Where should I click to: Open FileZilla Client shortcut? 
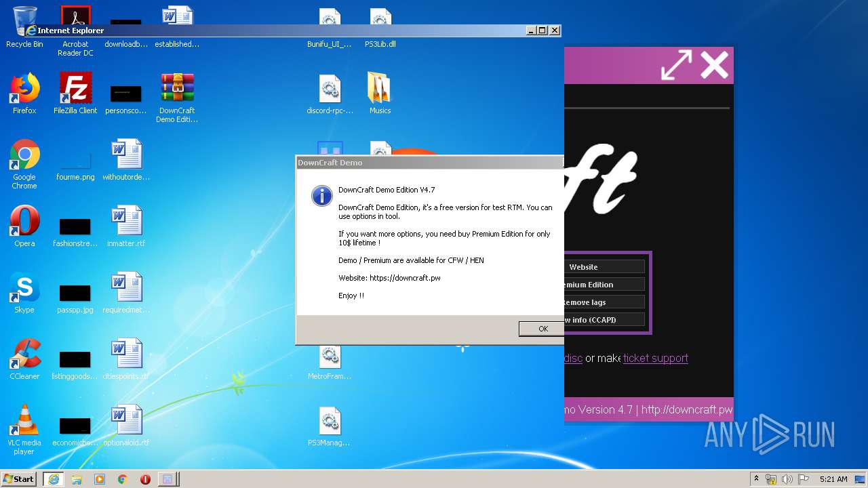click(x=75, y=94)
